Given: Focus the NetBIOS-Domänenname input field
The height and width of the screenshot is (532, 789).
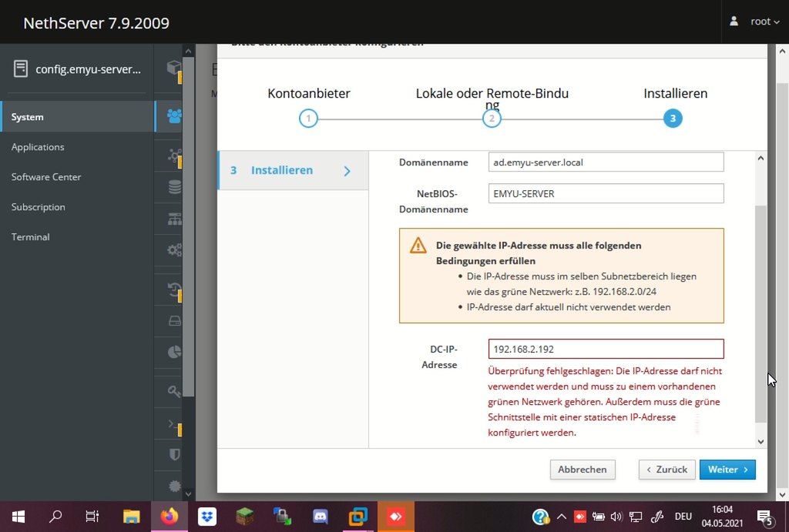Looking at the screenshot, I should tap(606, 193).
